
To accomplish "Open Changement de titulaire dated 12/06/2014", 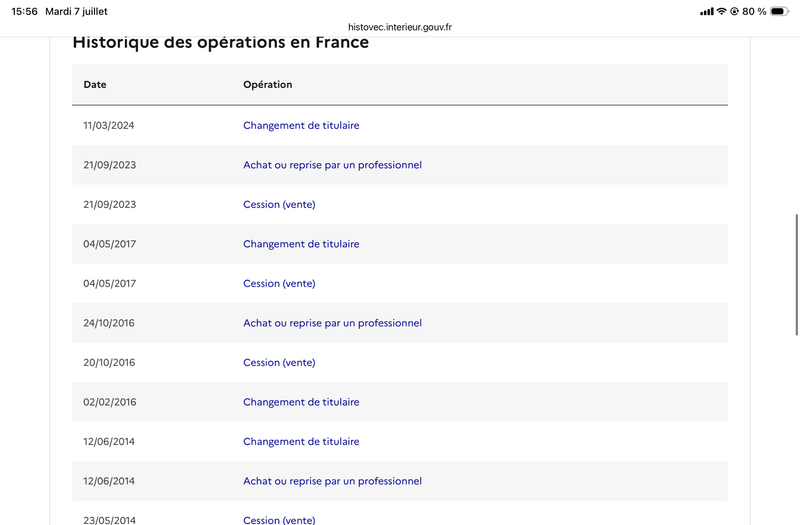I will [x=301, y=442].
